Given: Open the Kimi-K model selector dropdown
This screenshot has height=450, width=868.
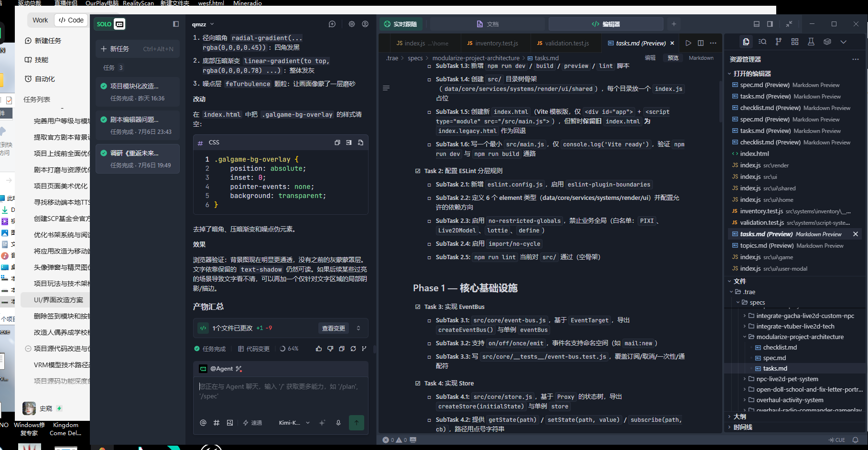Looking at the screenshot, I should click(294, 423).
